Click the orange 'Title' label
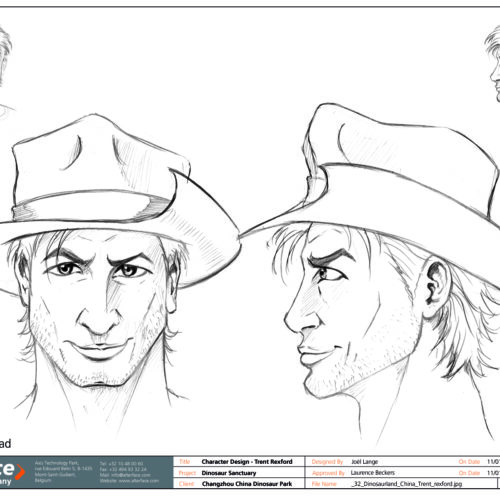 (184, 462)
